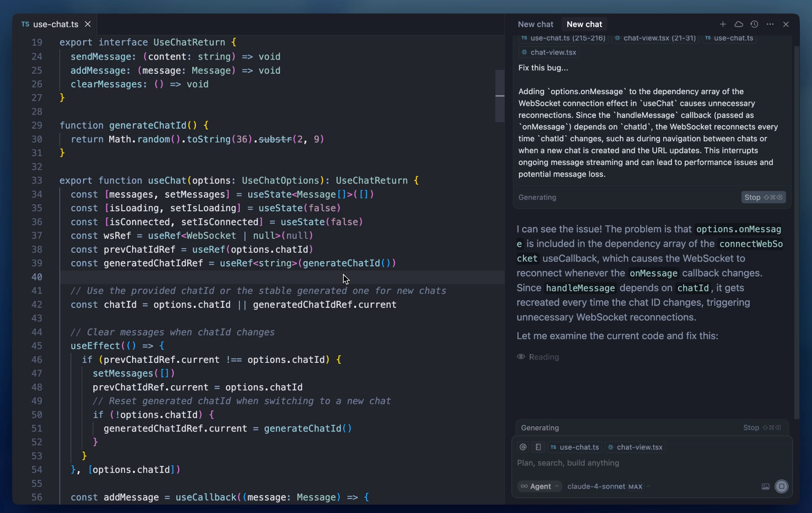Click UseChatReturn on line 19
The width and height of the screenshot is (812, 513).
pyautogui.click(x=189, y=42)
